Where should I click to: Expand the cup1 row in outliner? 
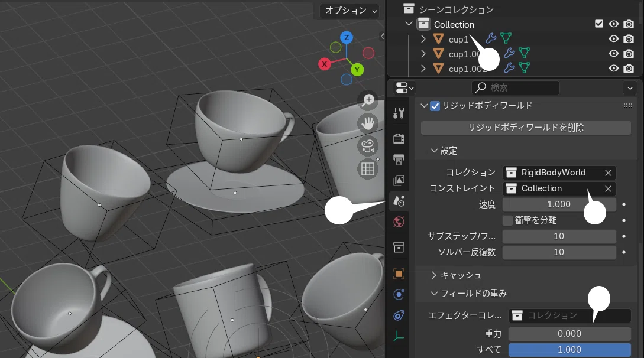[x=423, y=39]
